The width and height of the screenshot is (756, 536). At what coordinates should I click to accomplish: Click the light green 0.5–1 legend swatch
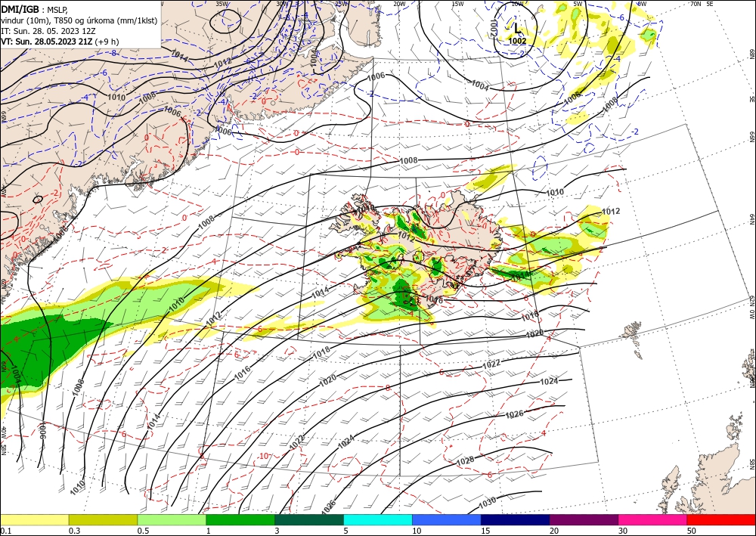[x=172, y=519]
